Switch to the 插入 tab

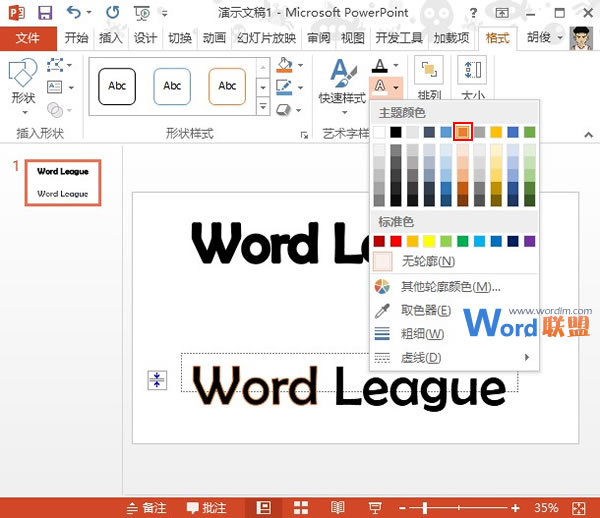click(111, 38)
